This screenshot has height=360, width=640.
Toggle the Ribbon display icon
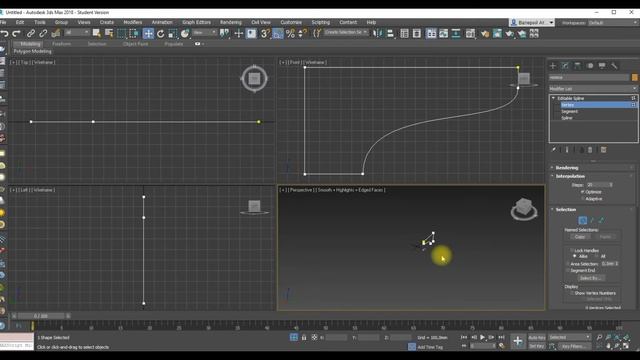click(x=431, y=33)
